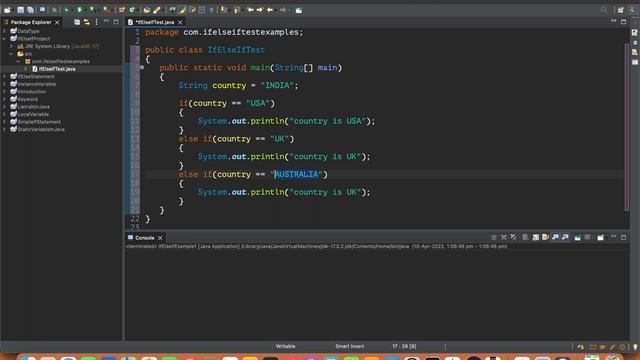Expand IfElseIfTest.java in the tree
640x360 pixels.
(26, 69)
